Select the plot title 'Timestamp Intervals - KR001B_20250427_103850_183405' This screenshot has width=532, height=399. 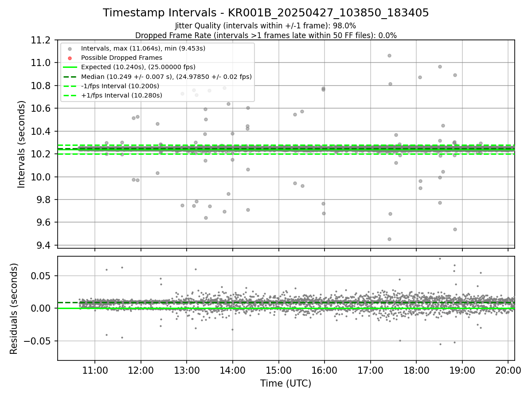coord(266,13)
